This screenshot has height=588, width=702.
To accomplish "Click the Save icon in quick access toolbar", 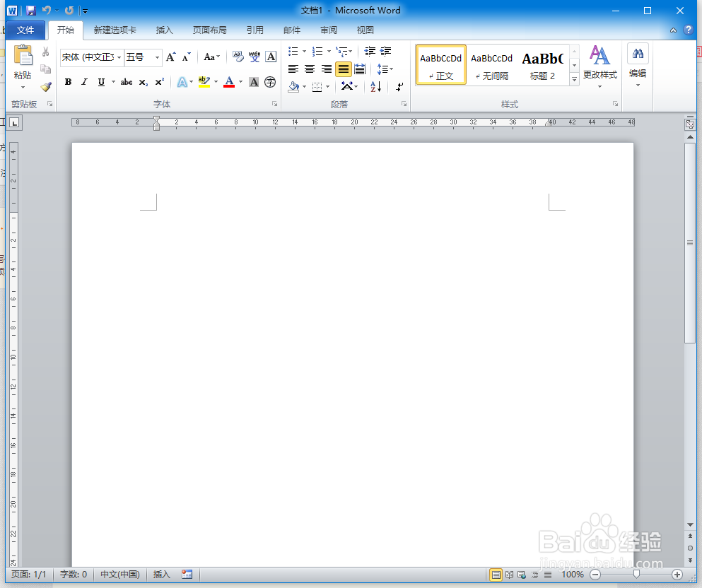I will click(x=31, y=11).
